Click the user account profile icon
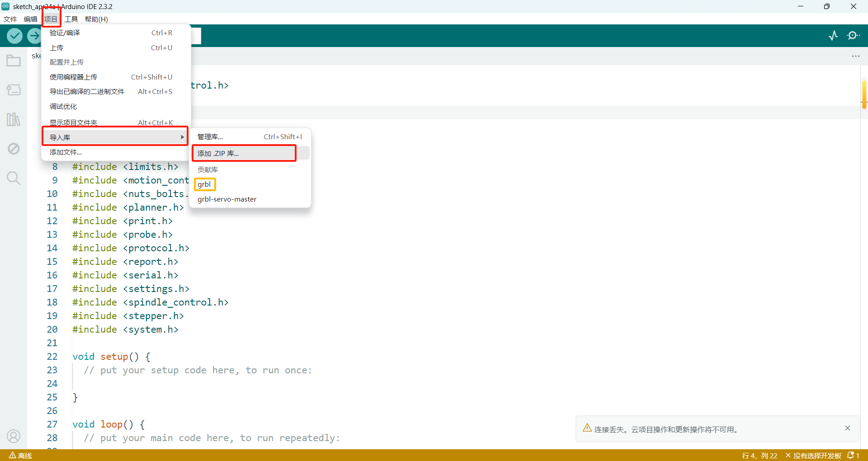The height and width of the screenshot is (461, 868). (14, 436)
